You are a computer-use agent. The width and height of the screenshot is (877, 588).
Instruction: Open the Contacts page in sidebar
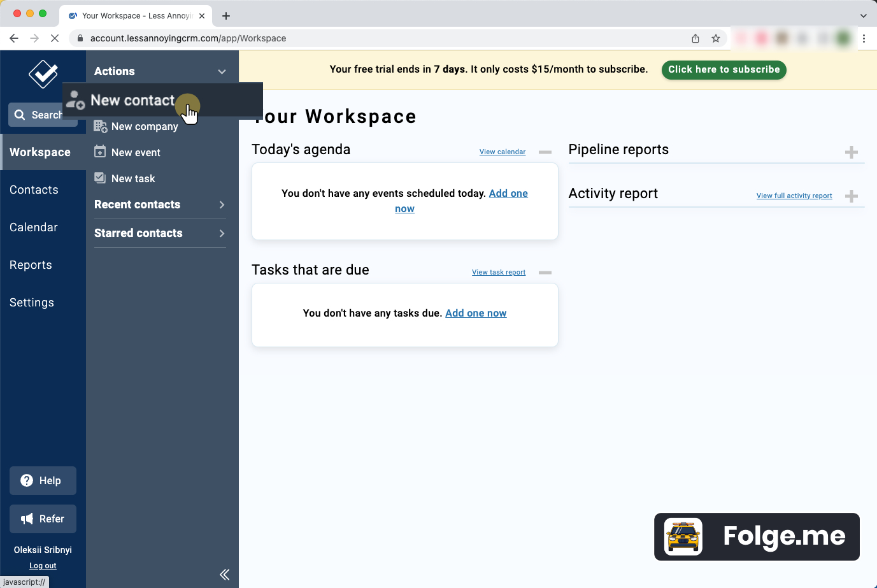pyautogui.click(x=34, y=190)
